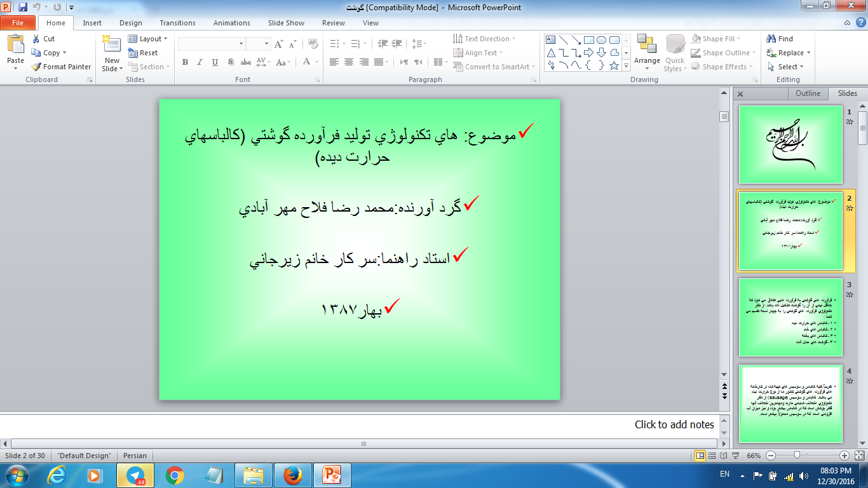Viewport: 868px width, 488px height.
Task: Select slide 3 thumbnail
Action: [790, 317]
